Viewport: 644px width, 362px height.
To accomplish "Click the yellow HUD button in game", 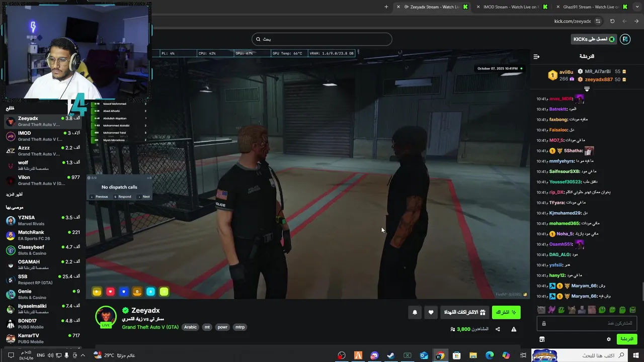I will pyautogui.click(x=97, y=292).
